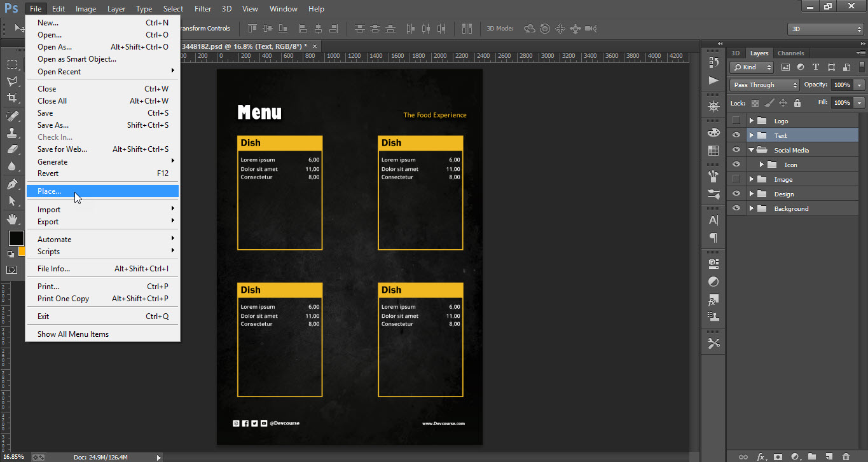Open the 3D workspace switcher dropdown
The height and width of the screenshot is (462, 868).
coord(825,29)
